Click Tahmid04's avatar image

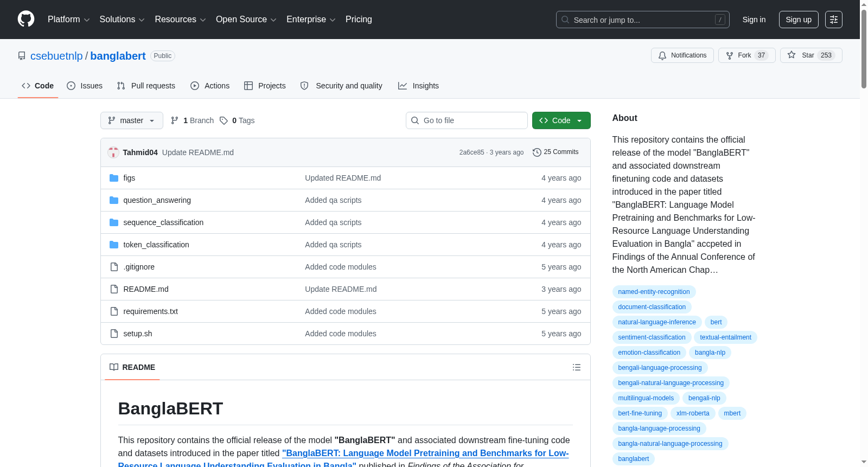click(x=113, y=152)
